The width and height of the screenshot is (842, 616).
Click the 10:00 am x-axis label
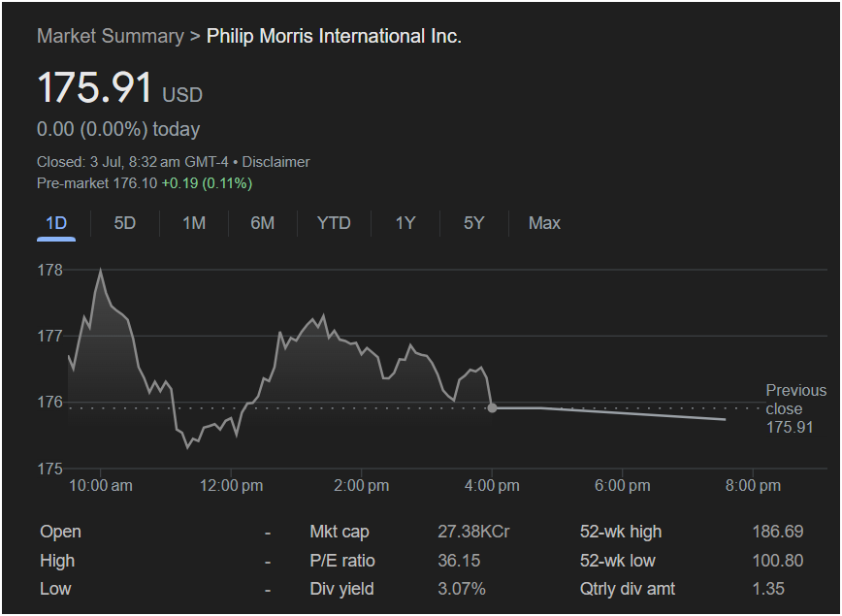[101, 485]
